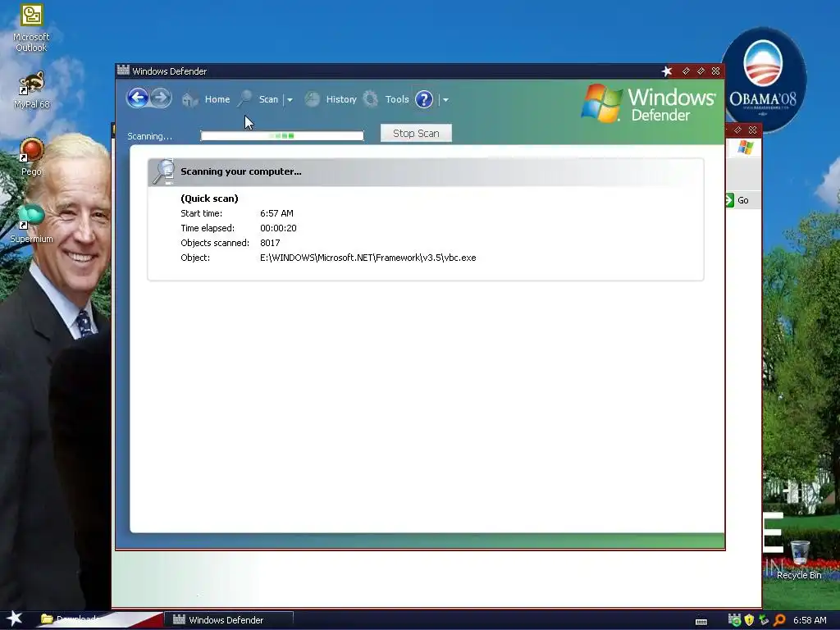840x630 pixels.
Task: Open the Microsoft Outlook desktop shortcut
Action: pos(31,29)
